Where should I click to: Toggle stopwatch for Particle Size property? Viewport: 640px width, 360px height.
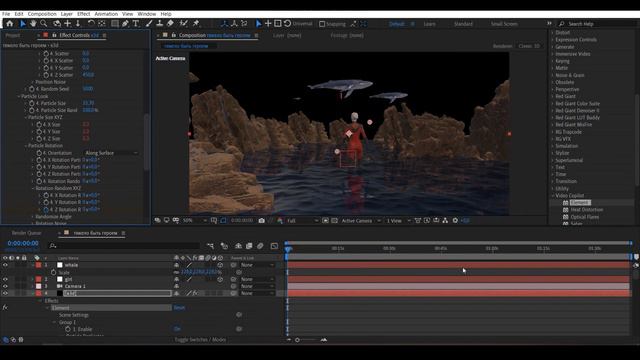[32, 103]
